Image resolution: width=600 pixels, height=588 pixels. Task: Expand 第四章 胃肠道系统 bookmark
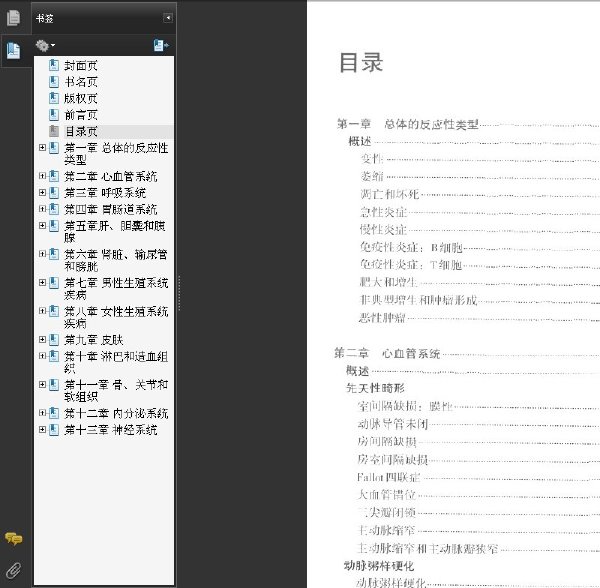tap(42, 209)
